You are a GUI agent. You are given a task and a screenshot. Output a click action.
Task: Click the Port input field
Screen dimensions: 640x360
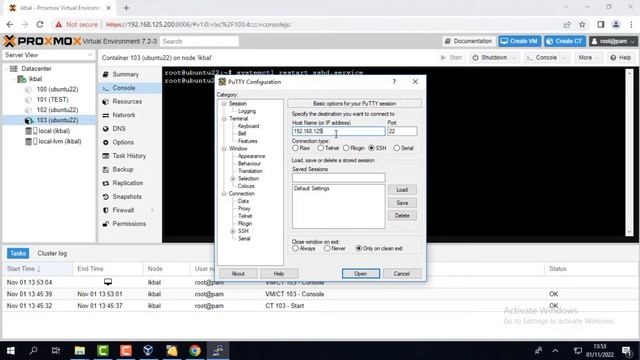[402, 131]
